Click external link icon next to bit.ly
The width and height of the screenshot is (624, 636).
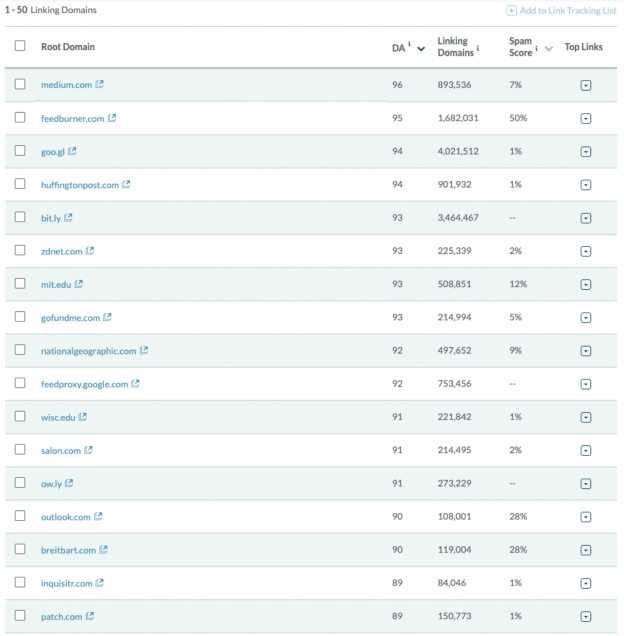[68, 217]
